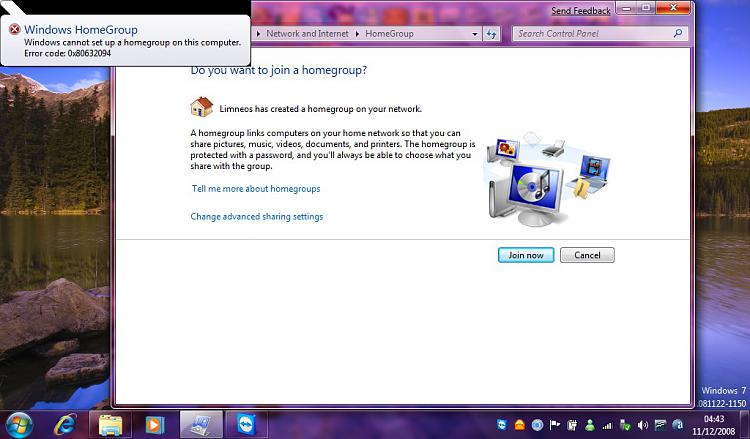750x439 pixels.
Task: Open TeamViewer from the taskbar
Action: pos(246,425)
